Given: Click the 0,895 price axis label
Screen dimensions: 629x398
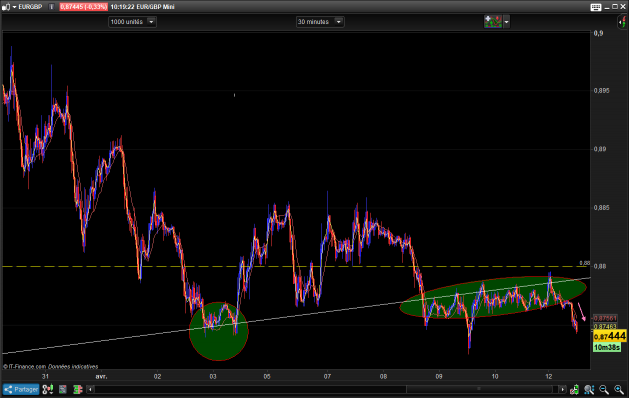Looking at the screenshot, I should tap(601, 91).
